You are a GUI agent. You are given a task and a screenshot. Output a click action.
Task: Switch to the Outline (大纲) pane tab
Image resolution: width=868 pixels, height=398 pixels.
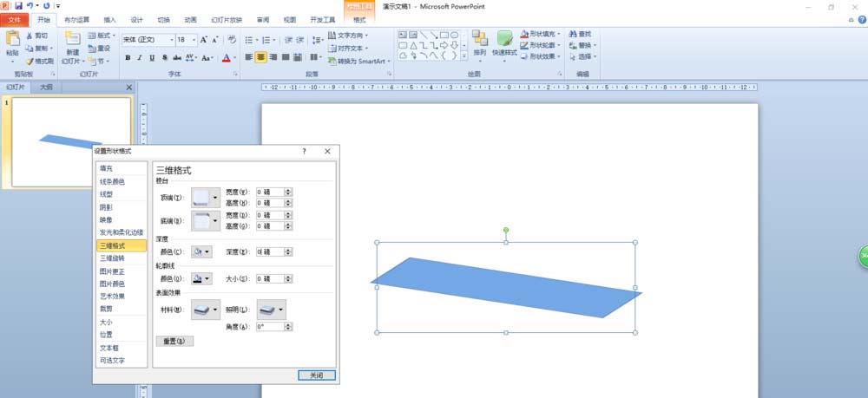[47, 88]
